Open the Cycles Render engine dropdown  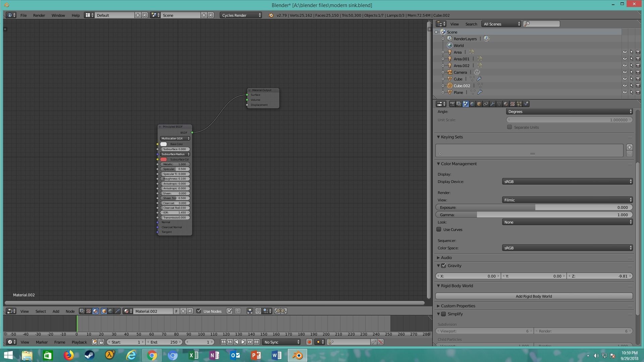241,15
